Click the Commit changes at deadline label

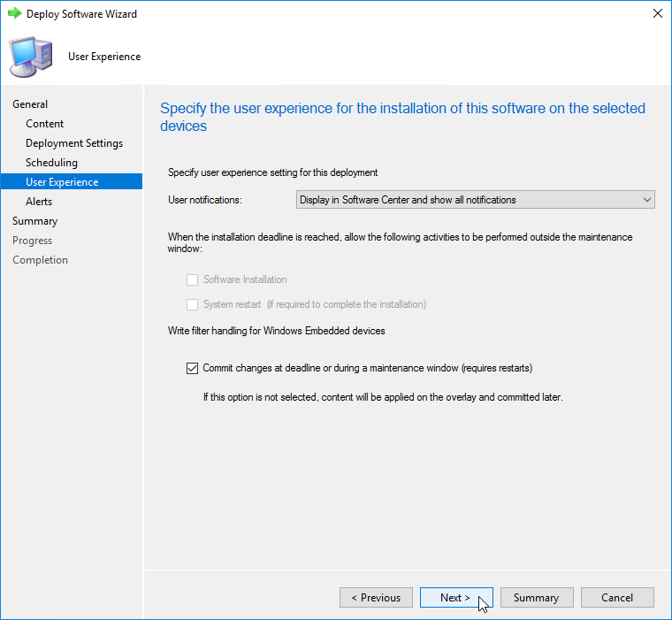[367, 368]
